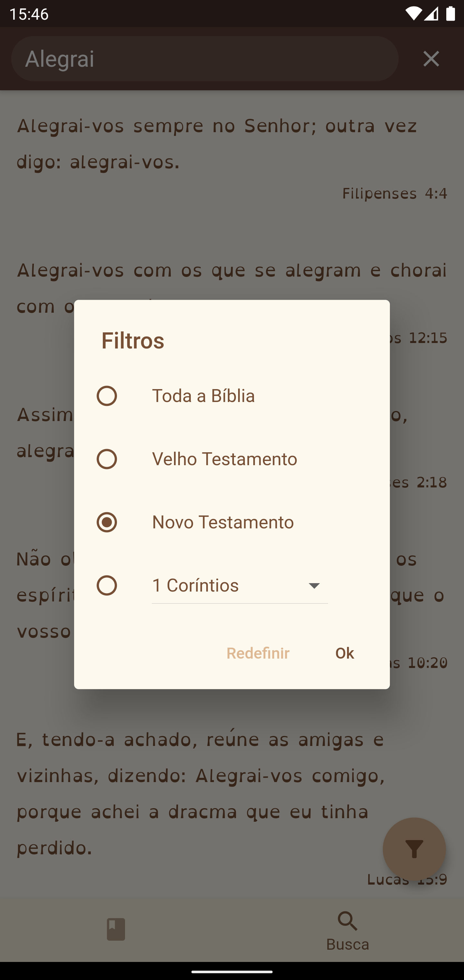Confirm filters with the Ok button
Image resolution: width=464 pixels, height=980 pixels.
tap(344, 653)
